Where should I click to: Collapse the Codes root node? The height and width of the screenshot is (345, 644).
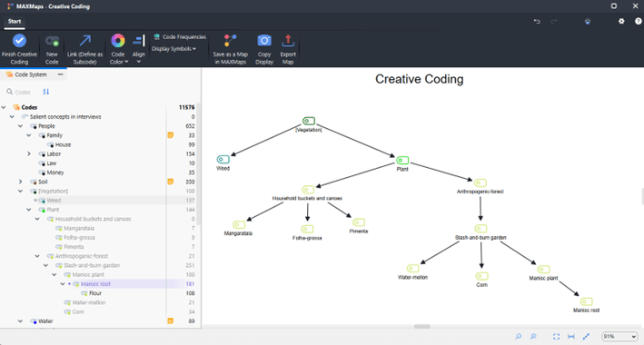[4, 108]
